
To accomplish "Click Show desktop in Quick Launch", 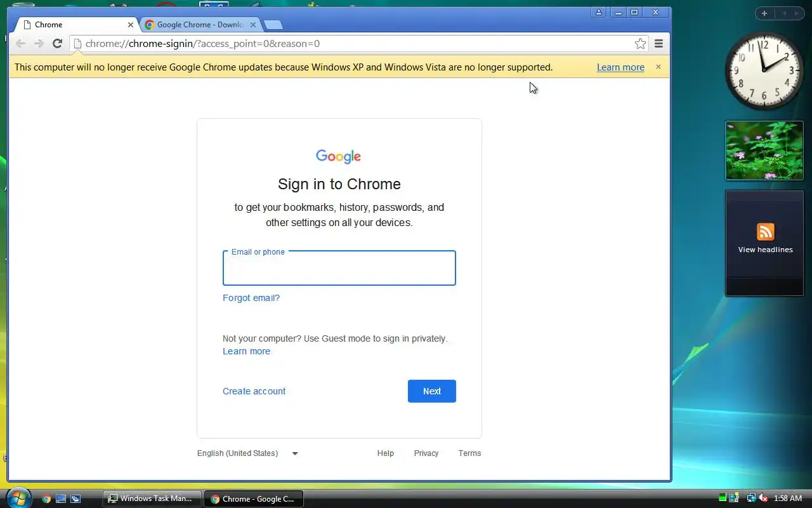I will (x=61, y=499).
